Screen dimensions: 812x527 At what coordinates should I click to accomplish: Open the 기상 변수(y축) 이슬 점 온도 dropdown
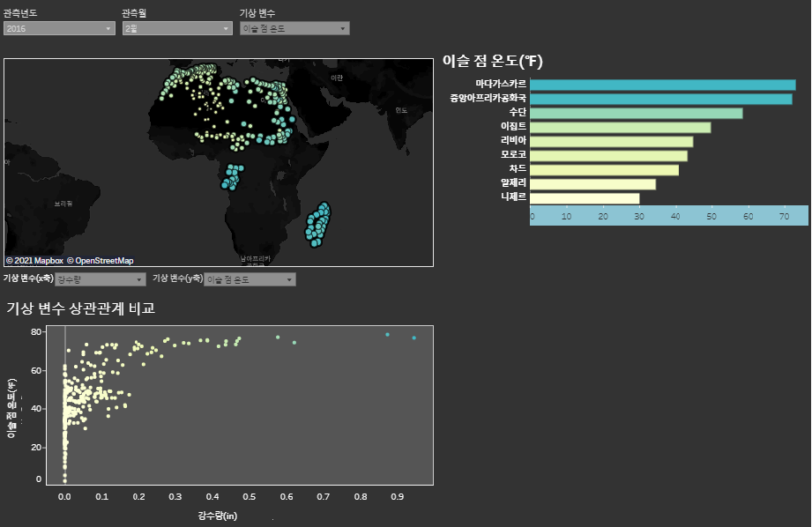point(250,279)
